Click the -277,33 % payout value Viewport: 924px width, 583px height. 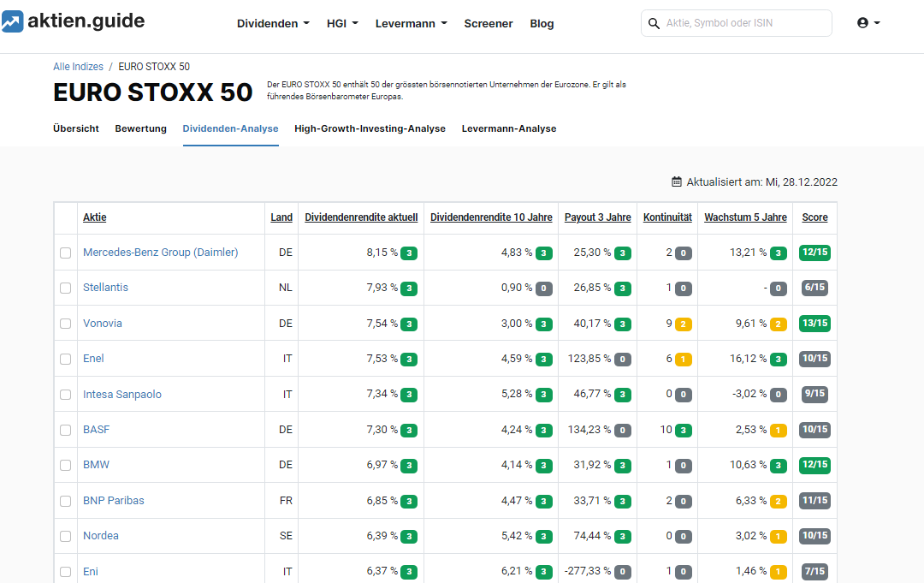[x=588, y=571]
